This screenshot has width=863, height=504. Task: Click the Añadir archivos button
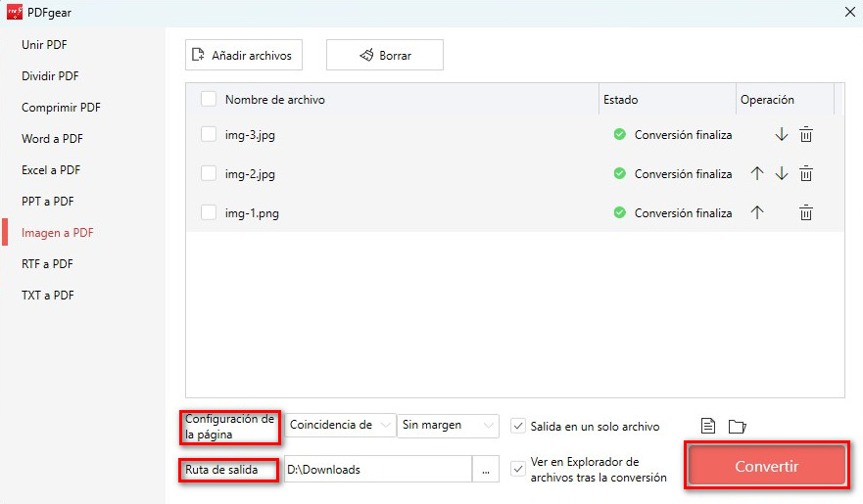pos(244,55)
